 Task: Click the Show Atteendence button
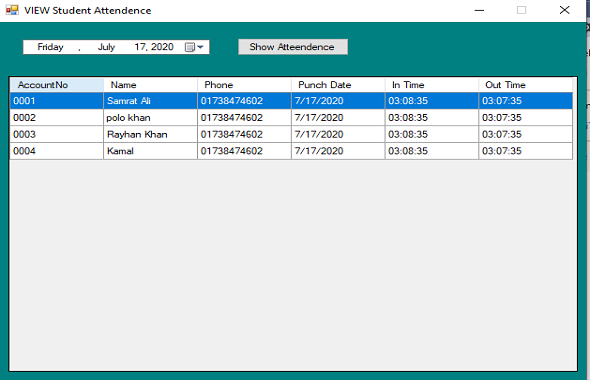(293, 47)
